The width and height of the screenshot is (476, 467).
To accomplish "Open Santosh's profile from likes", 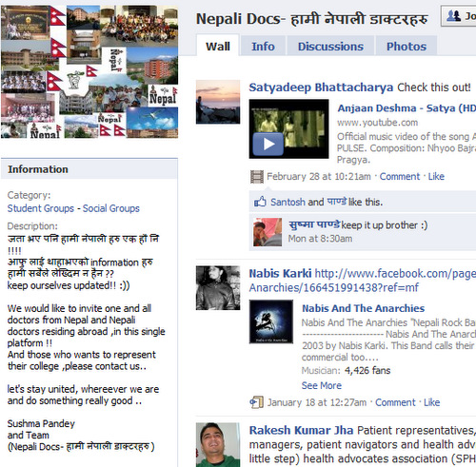I will [288, 202].
